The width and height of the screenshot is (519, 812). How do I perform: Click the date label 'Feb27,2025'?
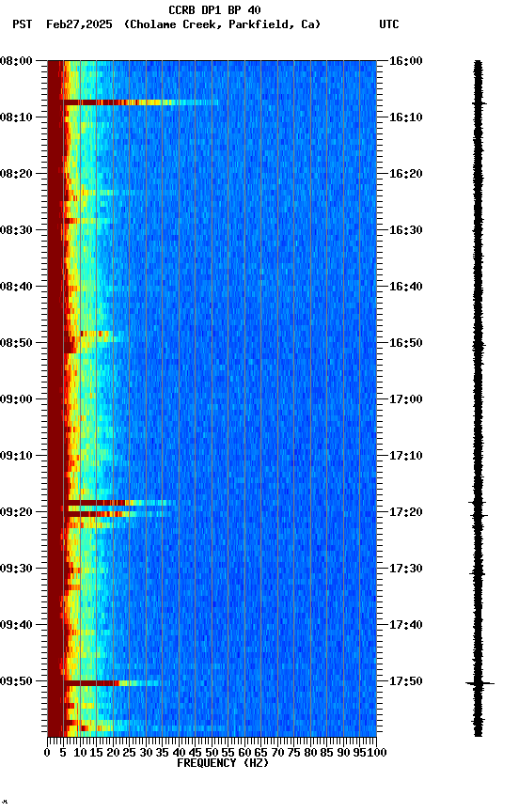pos(79,24)
